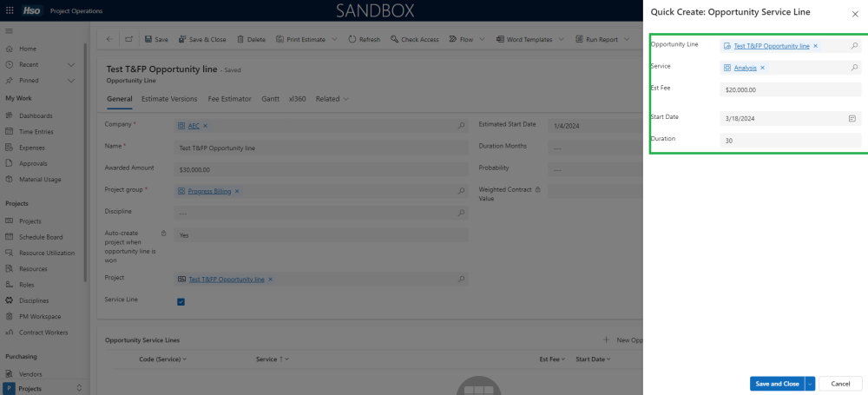Click the Duration field showing 30
Viewport: 868px width, 395px height.
[x=791, y=141]
